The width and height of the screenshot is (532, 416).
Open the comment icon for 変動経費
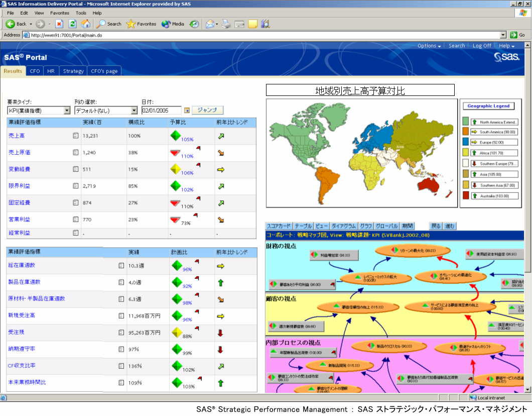[x=76, y=169]
